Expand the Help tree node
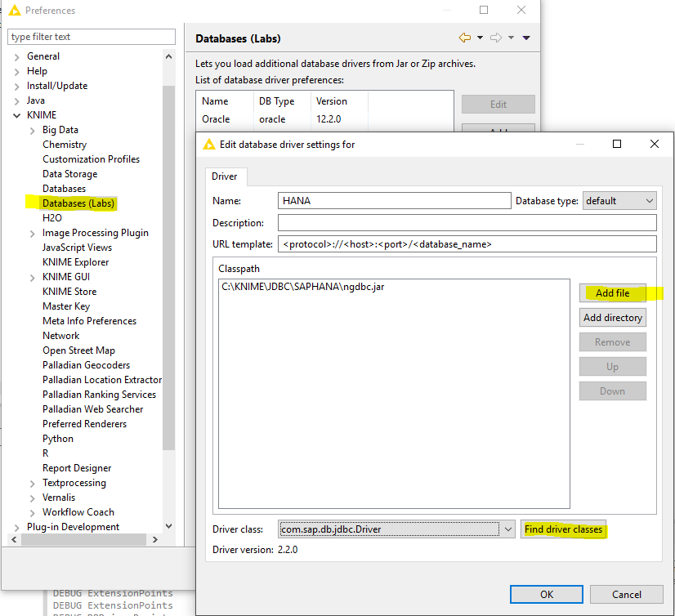Image resolution: width=675 pixels, height=616 pixels. pos(17,71)
